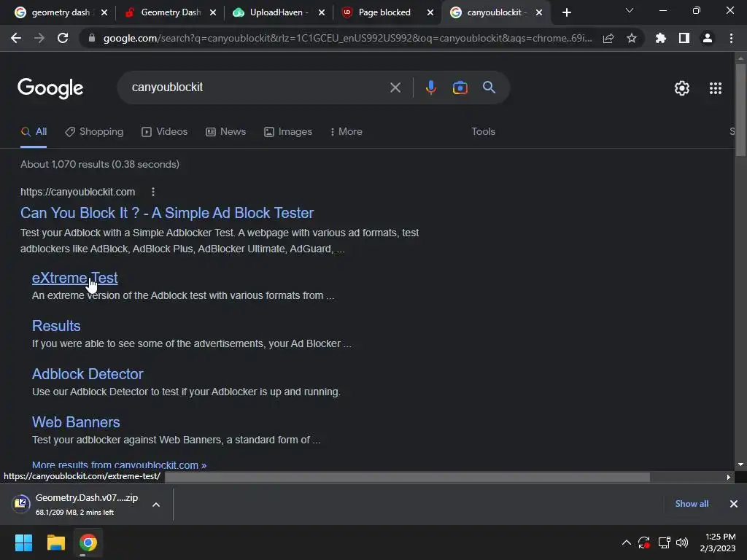Image resolution: width=747 pixels, height=560 pixels.
Task: Open a new browser tab
Action: tap(566, 12)
